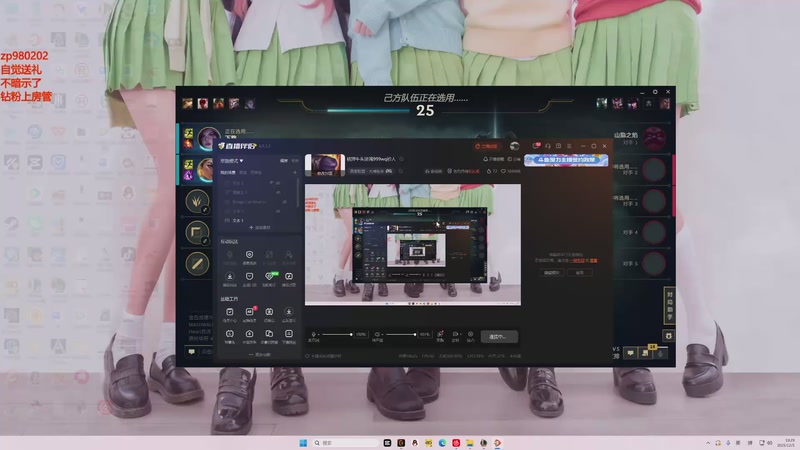800x450 pixels.
Task: Add a new scene with the plus icon
Action: (x=294, y=172)
